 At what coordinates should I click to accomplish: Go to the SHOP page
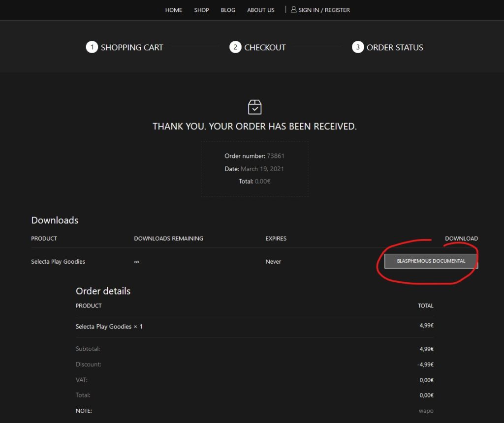201,10
